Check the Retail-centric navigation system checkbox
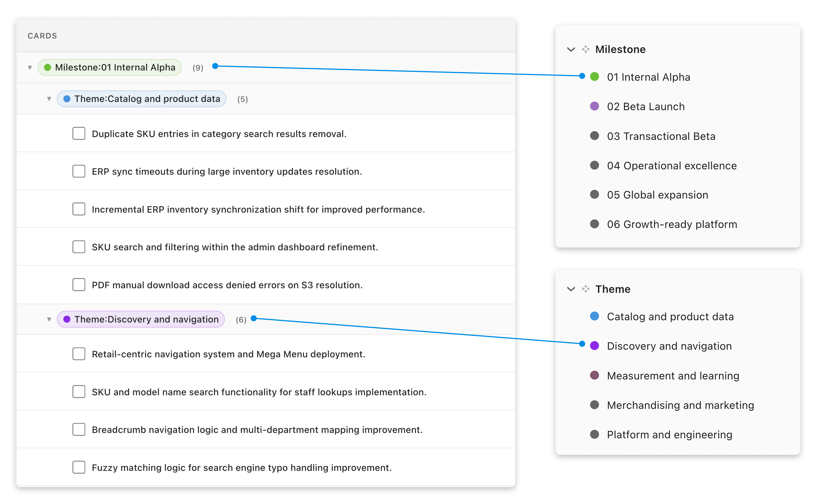This screenshot has width=816, height=504. (79, 354)
